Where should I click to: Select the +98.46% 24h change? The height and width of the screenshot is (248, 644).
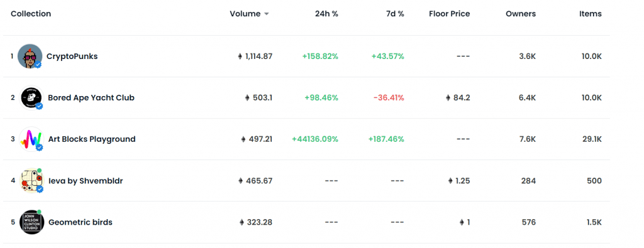[321, 97]
